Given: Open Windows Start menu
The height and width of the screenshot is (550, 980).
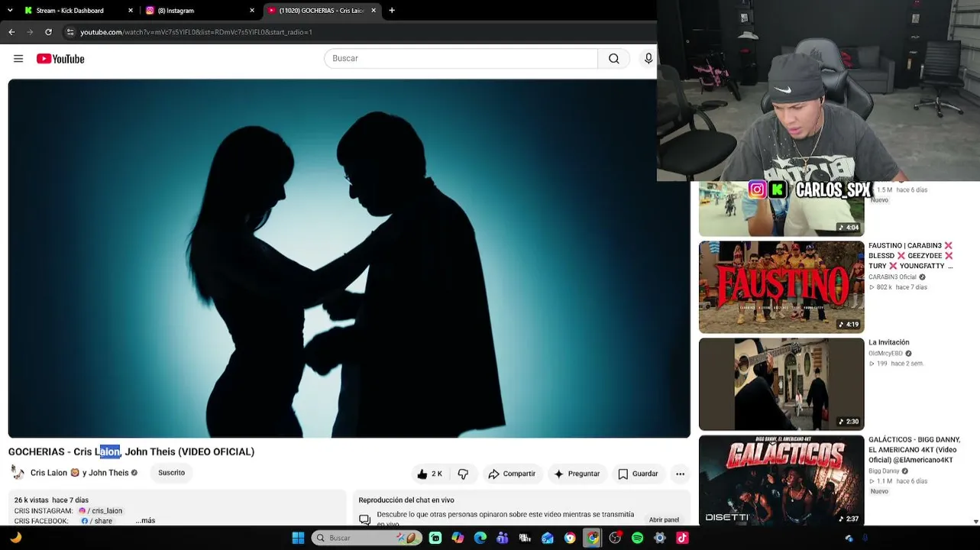Looking at the screenshot, I should pos(298,538).
